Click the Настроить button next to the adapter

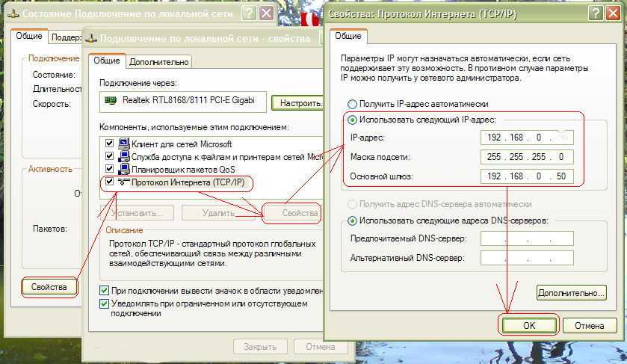pos(297,103)
